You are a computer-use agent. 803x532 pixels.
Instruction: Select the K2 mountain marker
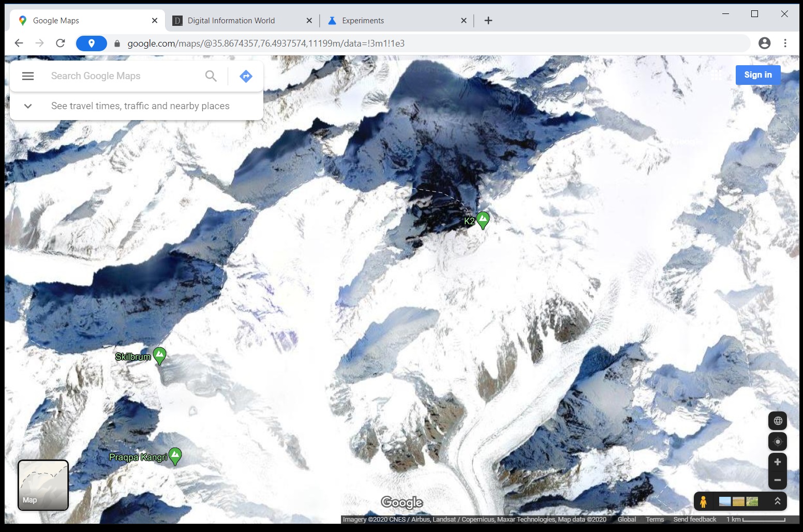click(483, 220)
